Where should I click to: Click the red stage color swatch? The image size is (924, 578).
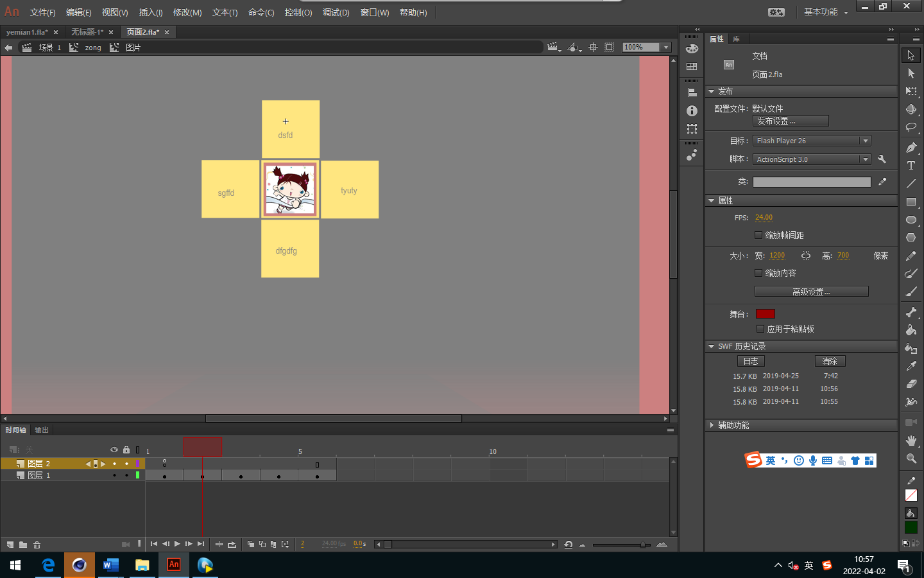[x=766, y=314]
